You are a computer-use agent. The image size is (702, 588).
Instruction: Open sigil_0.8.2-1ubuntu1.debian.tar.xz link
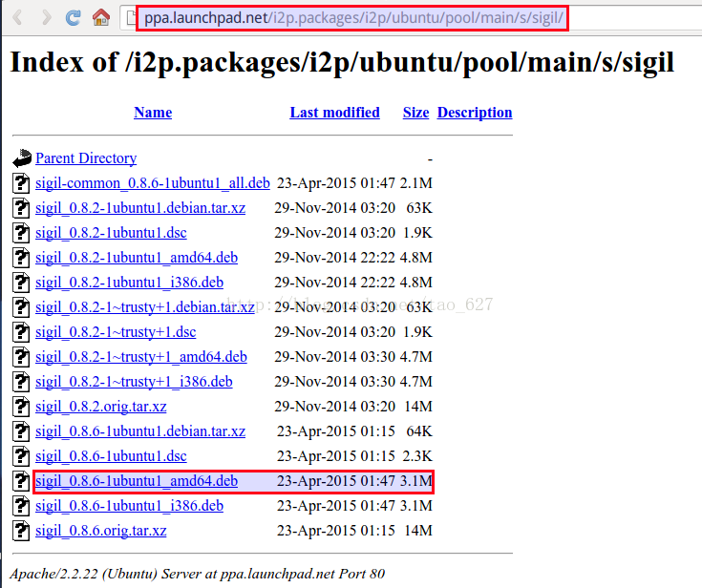[140, 208]
